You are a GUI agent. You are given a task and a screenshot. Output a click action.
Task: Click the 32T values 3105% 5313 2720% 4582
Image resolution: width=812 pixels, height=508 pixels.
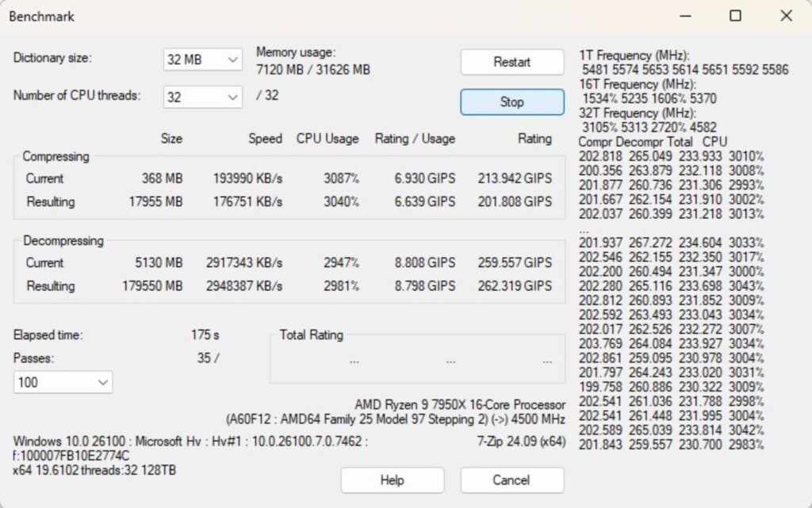[649, 128]
